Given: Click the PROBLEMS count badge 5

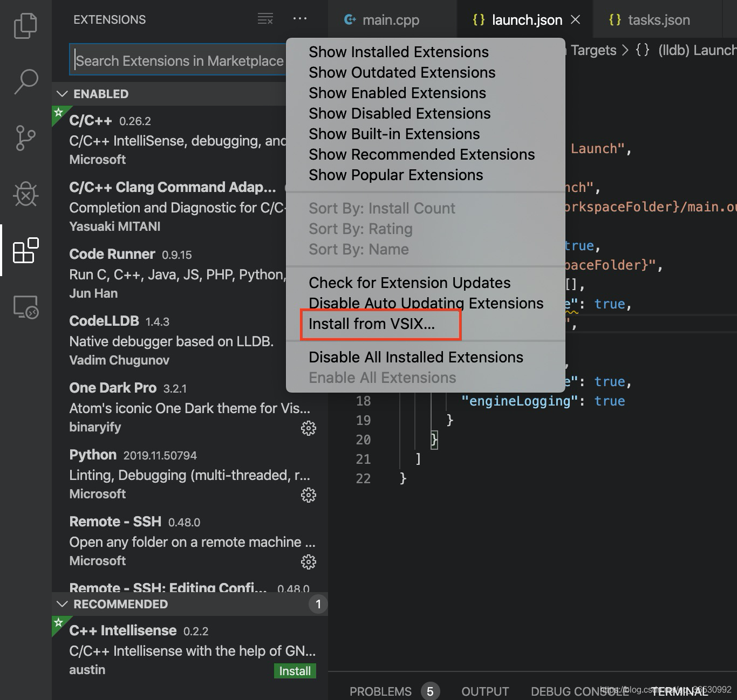Looking at the screenshot, I should click(x=430, y=691).
